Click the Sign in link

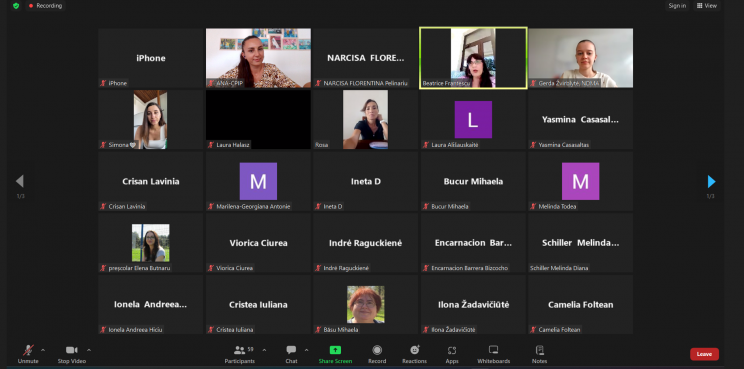pos(677,6)
